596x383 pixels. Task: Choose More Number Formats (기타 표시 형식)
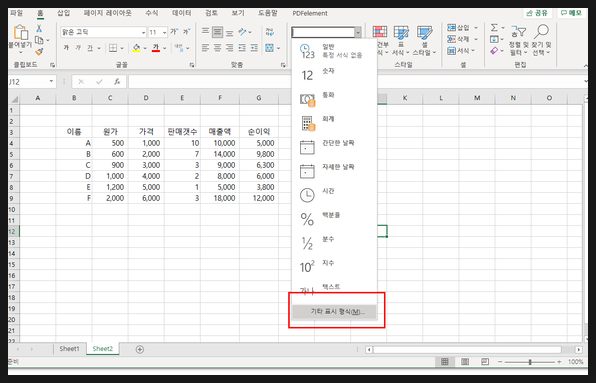click(x=334, y=312)
